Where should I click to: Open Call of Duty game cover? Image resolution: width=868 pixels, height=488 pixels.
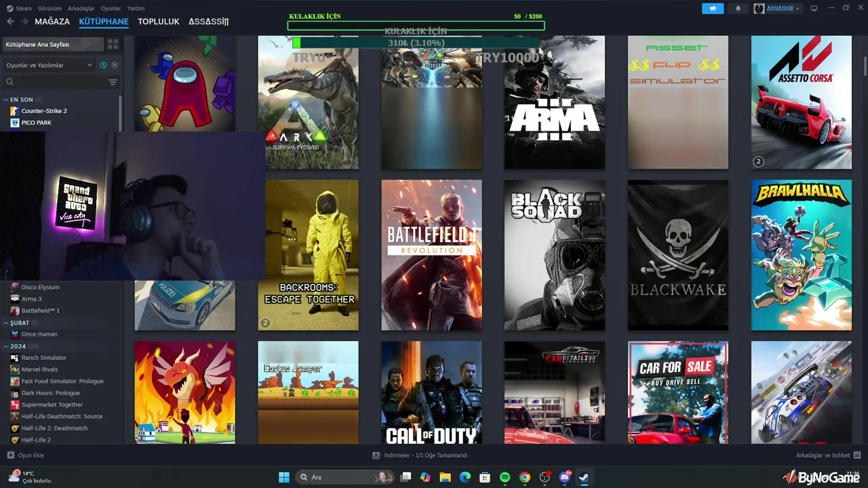[x=431, y=392]
